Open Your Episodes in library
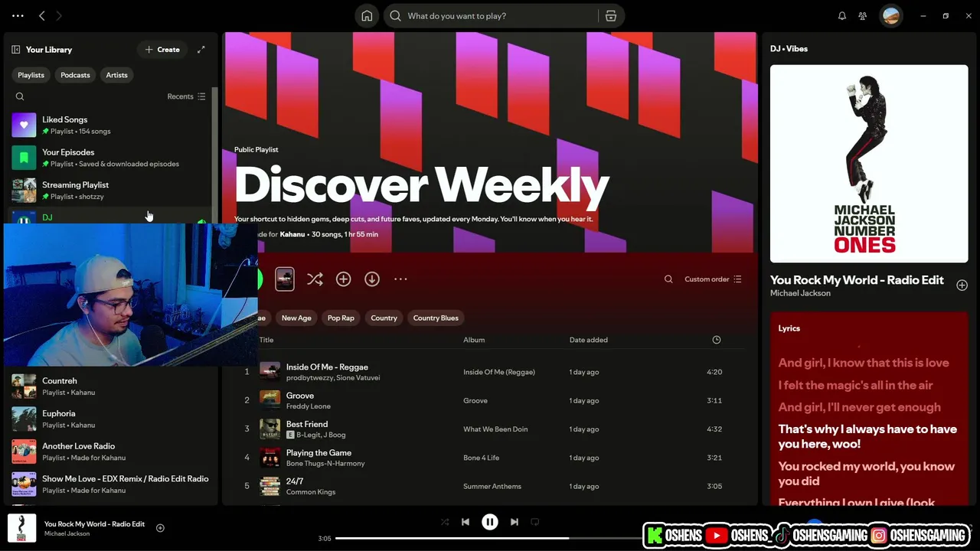This screenshot has width=980, height=551. click(111, 158)
